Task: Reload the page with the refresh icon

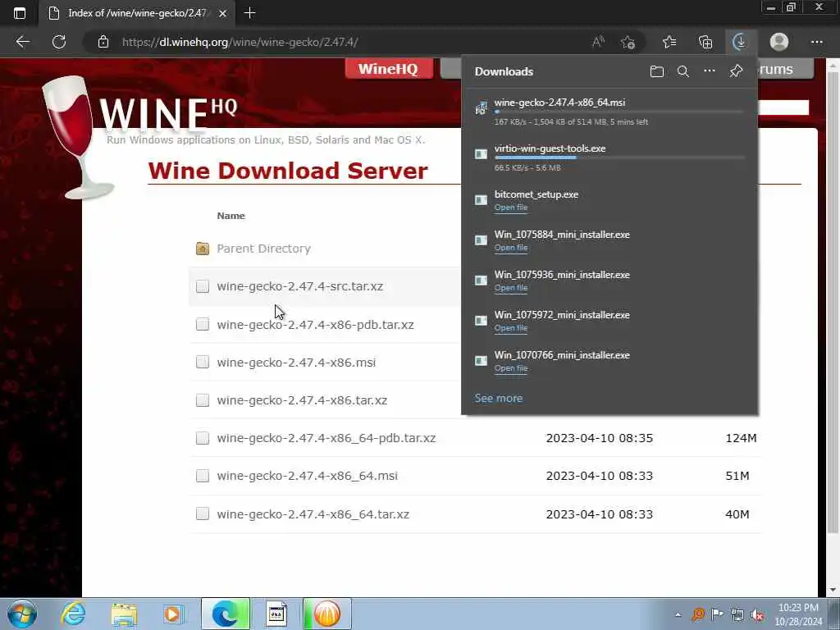Action: [59, 42]
